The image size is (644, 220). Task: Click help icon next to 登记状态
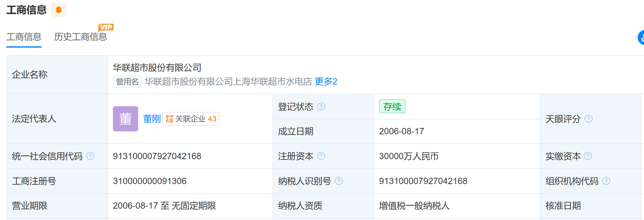[x=321, y=107]
